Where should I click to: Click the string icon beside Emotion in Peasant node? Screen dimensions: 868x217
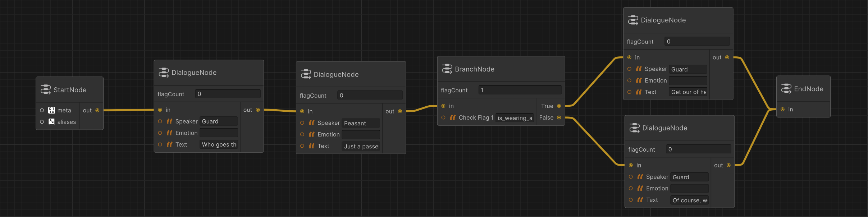pos(311,134)
